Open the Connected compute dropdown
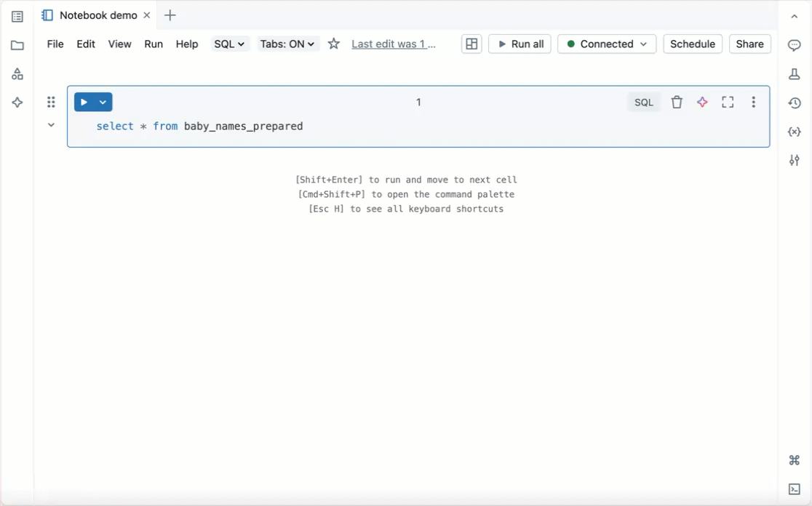The height and width of the screenshot is (506, 812). [x=606, y=44]
